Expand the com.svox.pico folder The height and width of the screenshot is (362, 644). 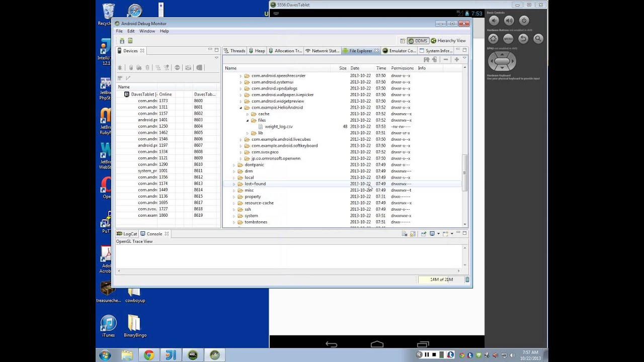coord(240,152)
